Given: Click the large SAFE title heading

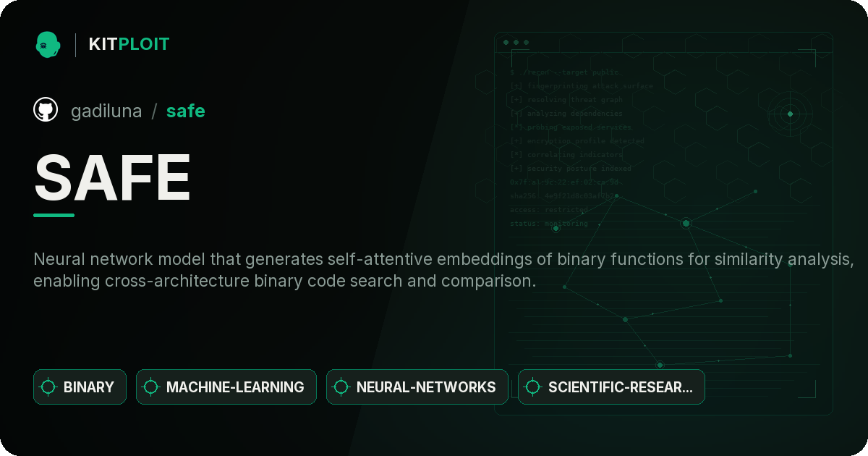Looking at the screenshot, I should point(112,177).
